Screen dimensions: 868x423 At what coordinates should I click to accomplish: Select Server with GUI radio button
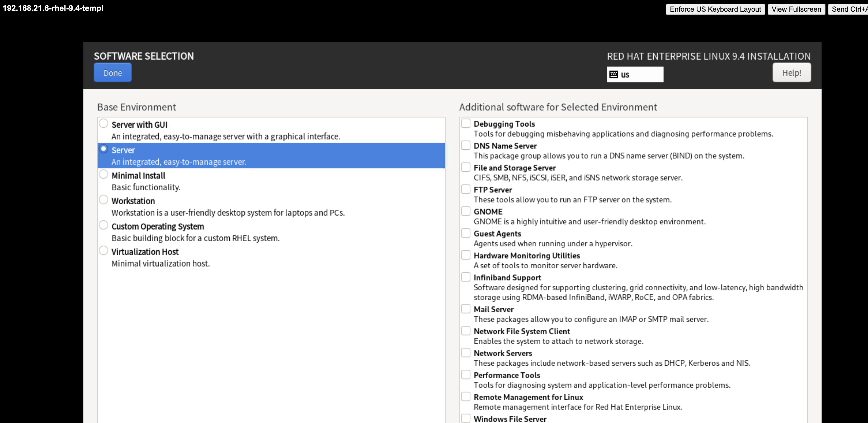click(x=103, y=123)
